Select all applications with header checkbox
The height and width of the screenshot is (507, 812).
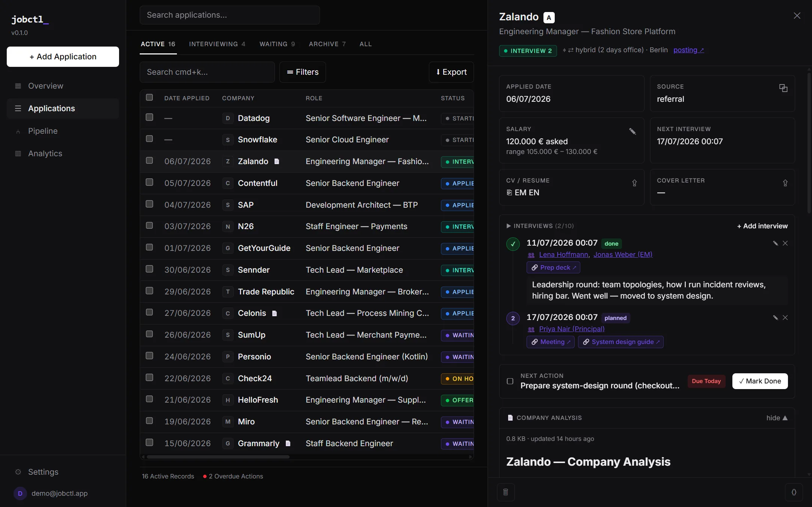[x=149, y=98]
